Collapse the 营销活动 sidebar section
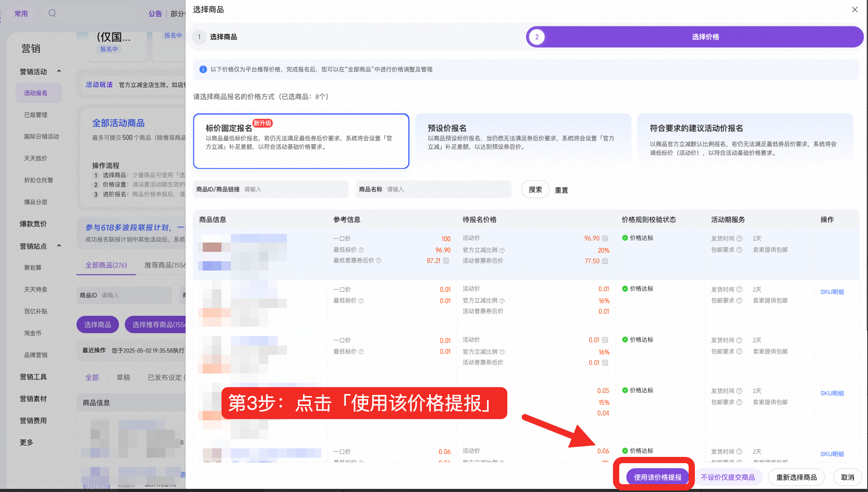The width and height of the screenshot is (868, 492). 59,71
